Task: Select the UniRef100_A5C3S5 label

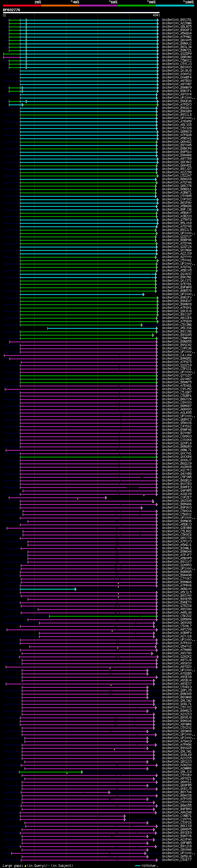Action: [x=177, y=125]
